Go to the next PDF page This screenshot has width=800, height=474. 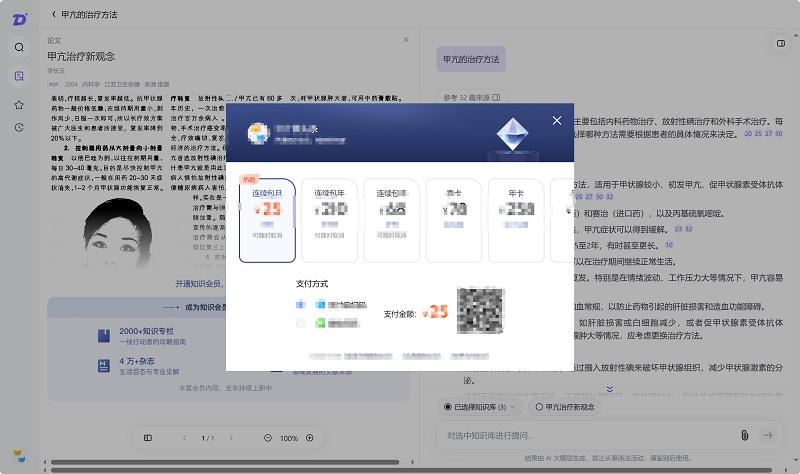(x=231, y=438)
